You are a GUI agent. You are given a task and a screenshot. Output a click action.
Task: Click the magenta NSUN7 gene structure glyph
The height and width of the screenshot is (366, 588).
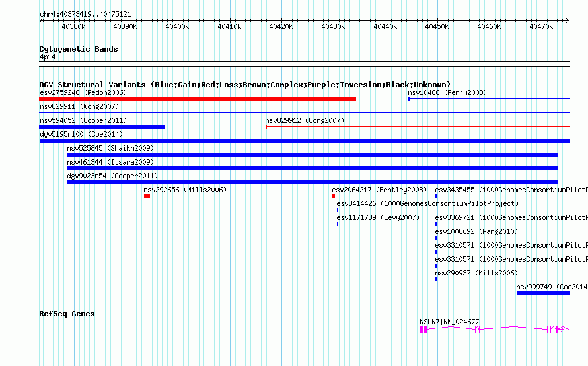coord(494,329)
